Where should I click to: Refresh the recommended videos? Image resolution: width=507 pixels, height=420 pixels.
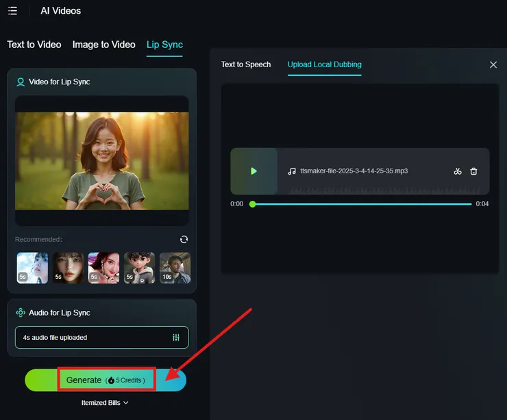click(184, 239)
